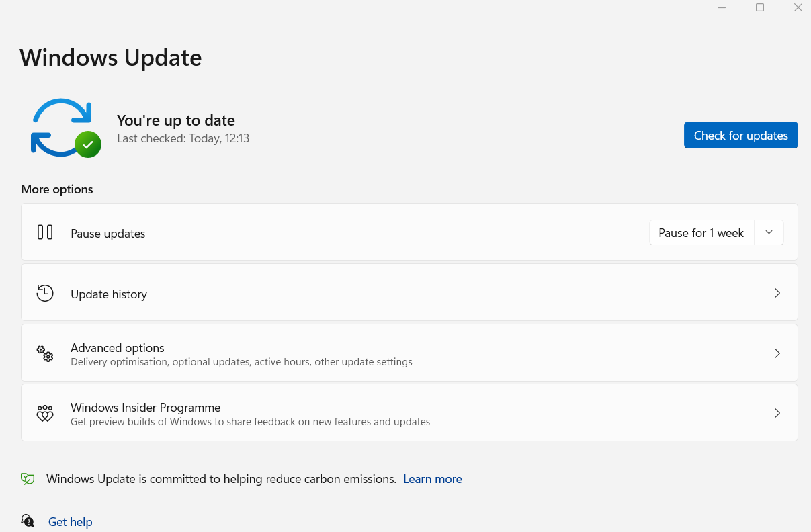The height and width of the screenshot is (532, 811).
Task: Click the Windows Update refresh status icon
Action: (x=62, y=126)
